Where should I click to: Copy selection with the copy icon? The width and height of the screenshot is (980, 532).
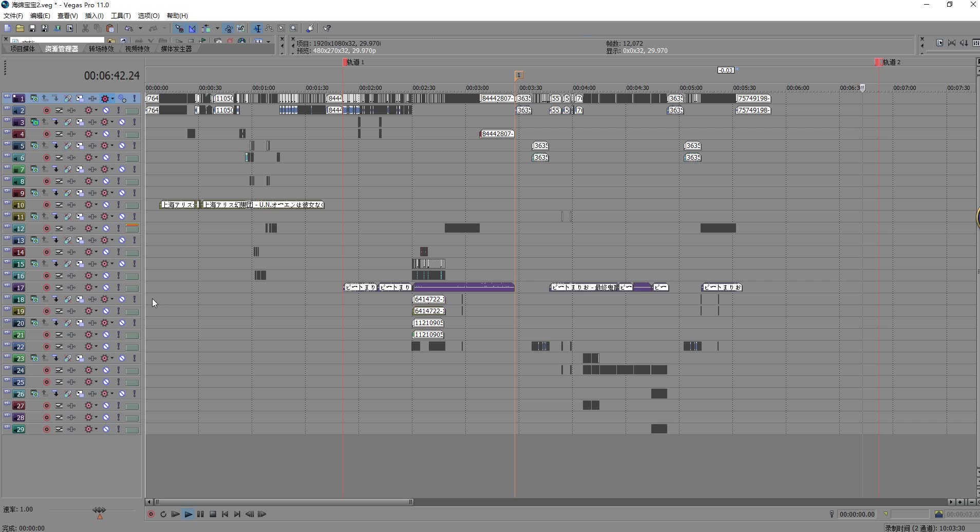[x=98, y=28]
